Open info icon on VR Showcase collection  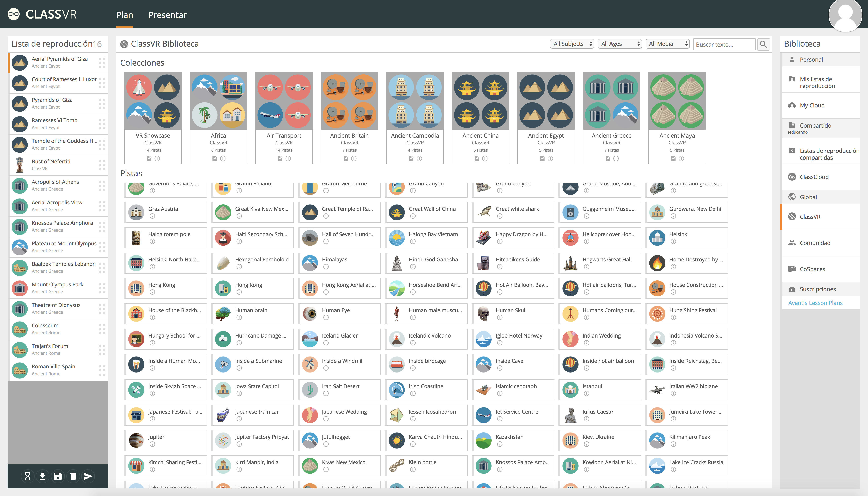click(x=157, y=158)
